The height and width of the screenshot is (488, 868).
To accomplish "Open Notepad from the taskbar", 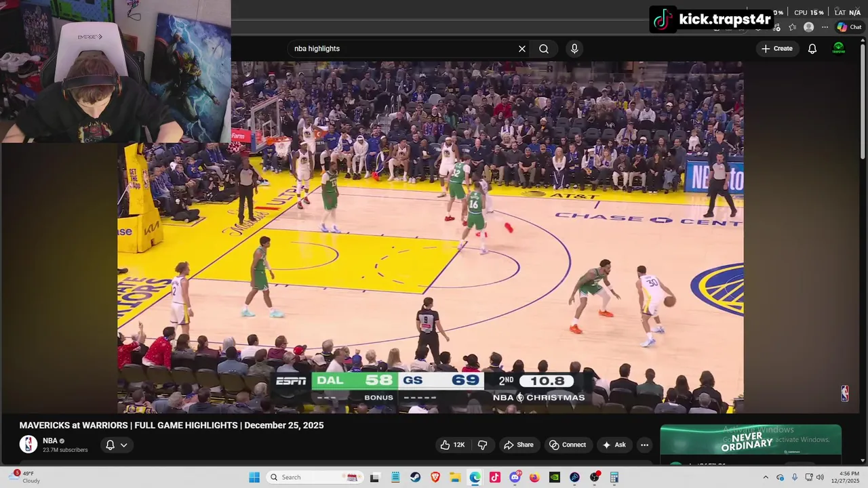I will pos(395,477).
